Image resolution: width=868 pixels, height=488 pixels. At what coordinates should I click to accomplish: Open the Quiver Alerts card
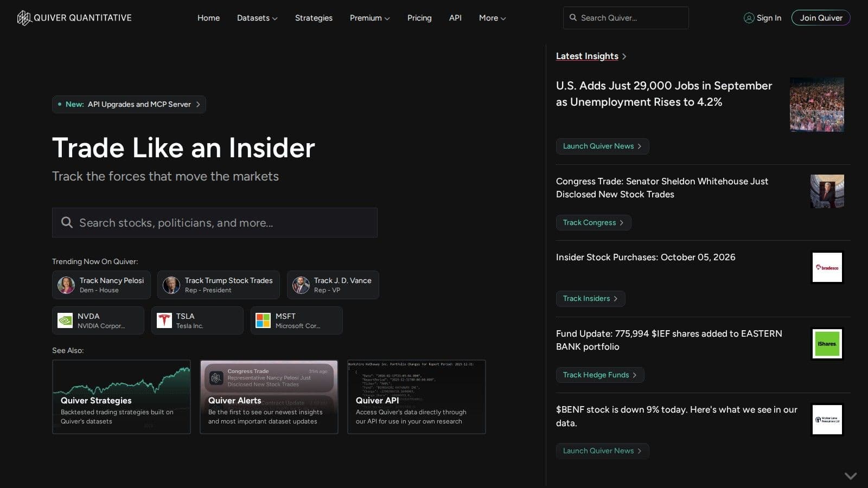pos(269,397)
